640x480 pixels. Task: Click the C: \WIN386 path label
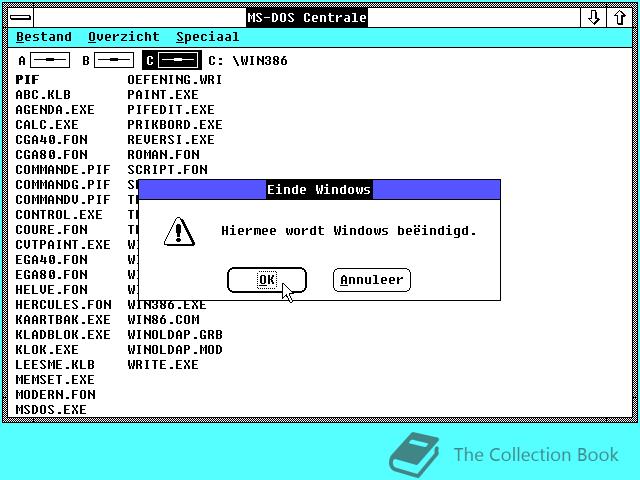248,61
